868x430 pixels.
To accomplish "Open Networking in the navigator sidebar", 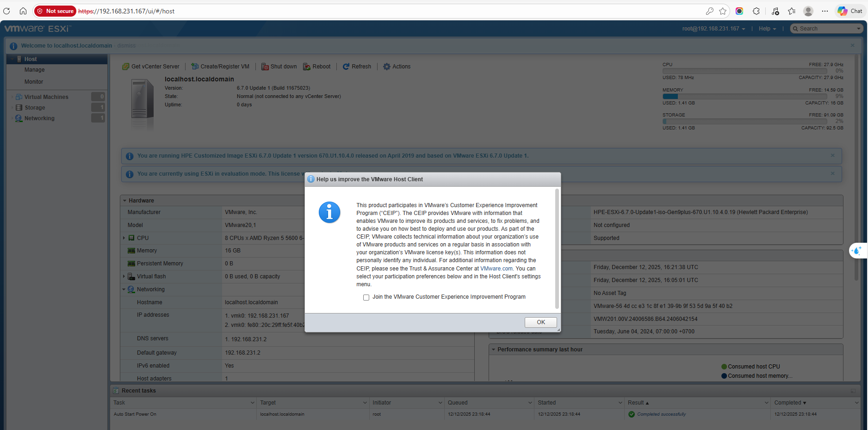I will 39,118.
